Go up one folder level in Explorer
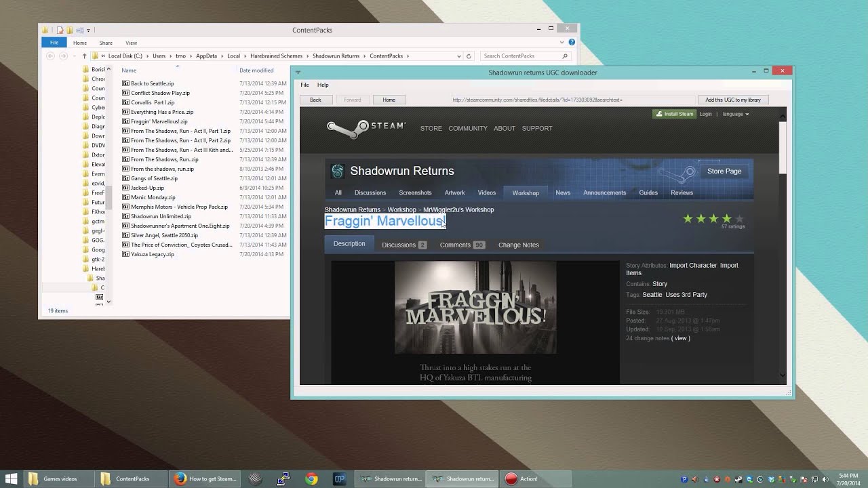868x488 pixels. point(84,56)
